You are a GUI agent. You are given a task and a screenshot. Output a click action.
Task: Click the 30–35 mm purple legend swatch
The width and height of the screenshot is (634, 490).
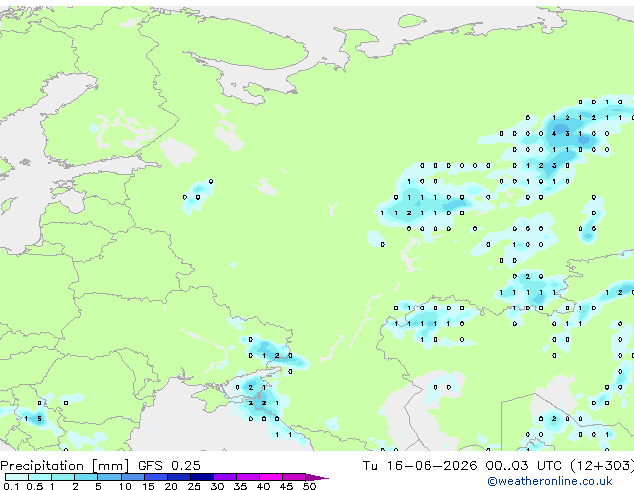(224, 477)
